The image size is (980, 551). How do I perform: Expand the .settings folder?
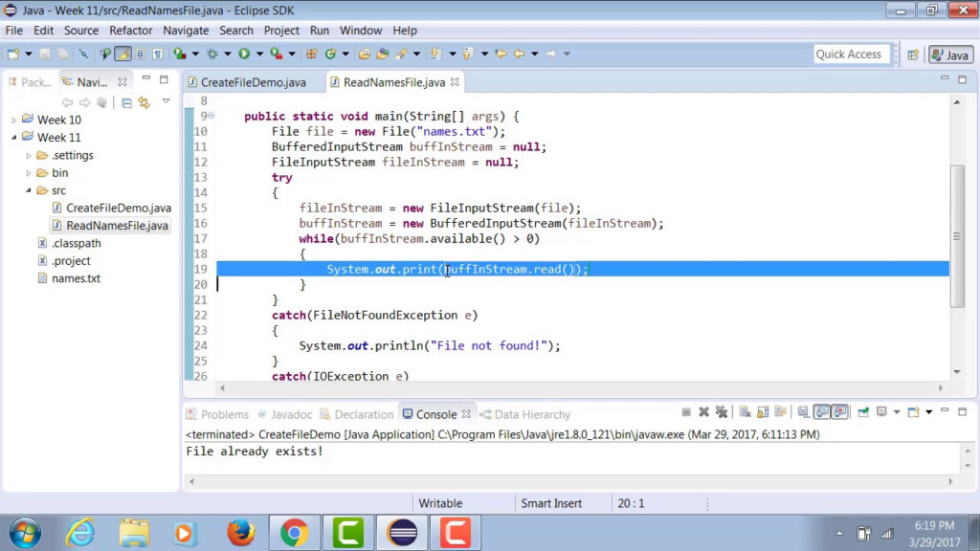coord(28,156)
